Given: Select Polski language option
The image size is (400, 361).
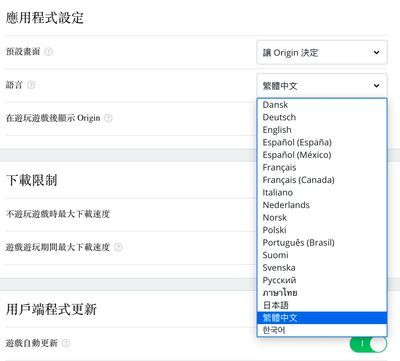Looking at the screenshot, I should click(322, 230).
